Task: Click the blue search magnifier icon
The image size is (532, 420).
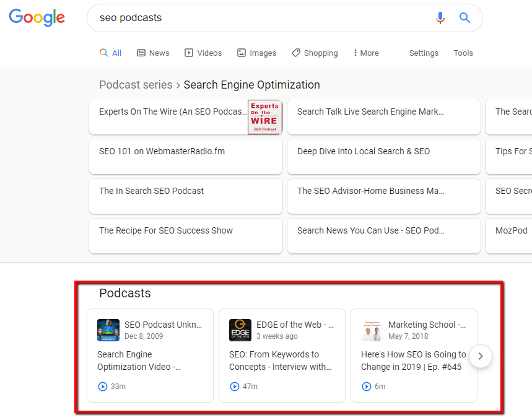Action: 464,17
